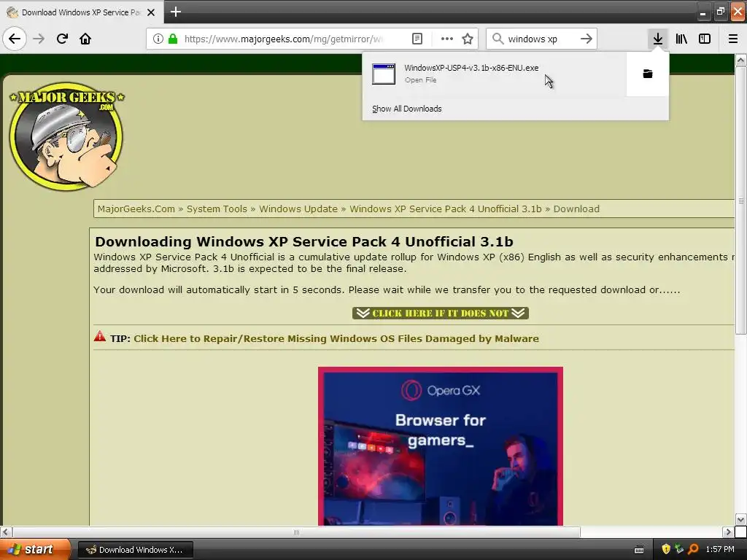The width and height of the screenshot is (747, 560).
Task: Show sidebars toolbar button
Action: pos(705,39)
